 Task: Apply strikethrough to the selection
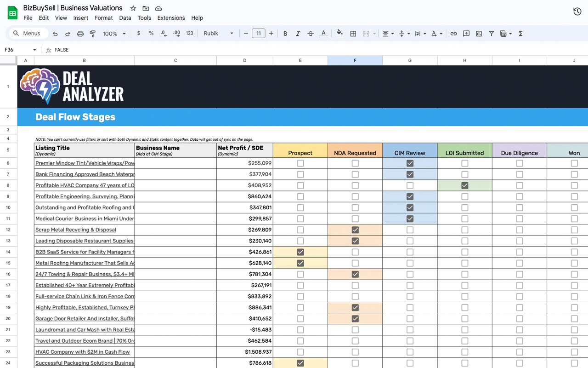[x=310, y=33]
